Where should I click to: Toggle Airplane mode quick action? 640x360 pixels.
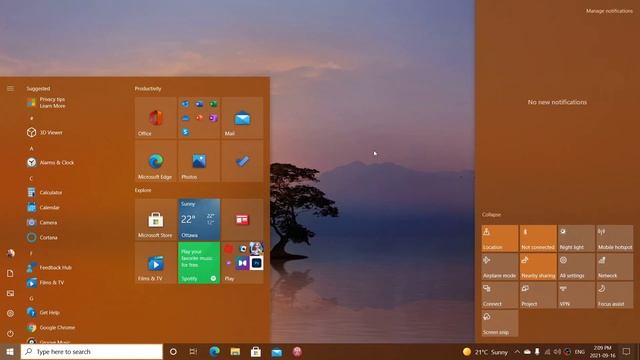[x=500, y=267]
